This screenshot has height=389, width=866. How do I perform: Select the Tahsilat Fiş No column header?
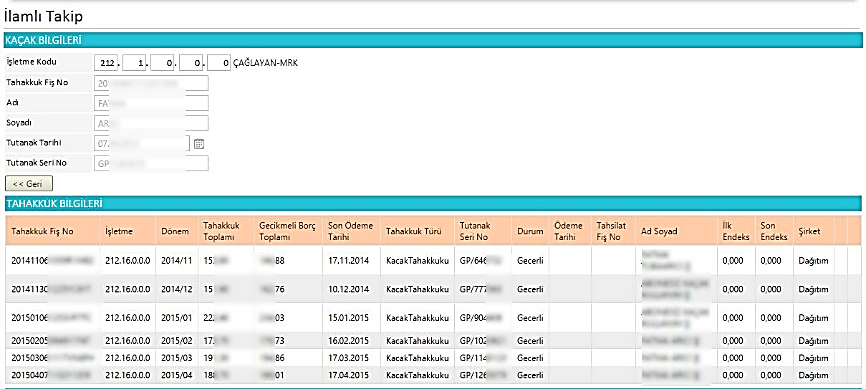coord(613,231)
